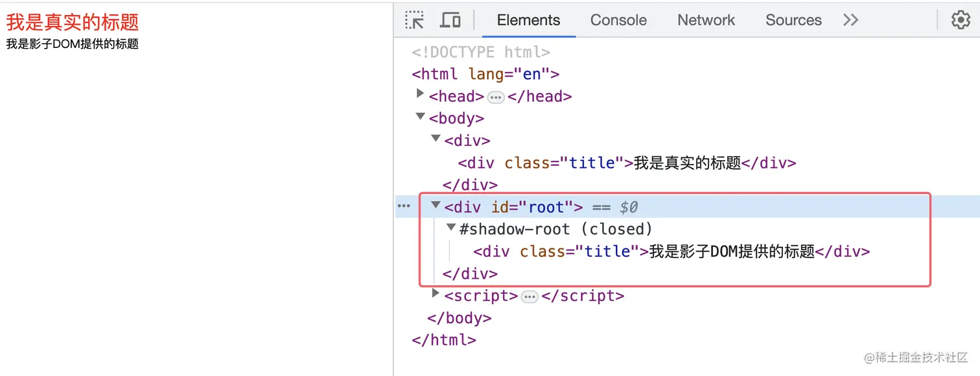Viewport: 980px width, 376px height.
Task: Collapse the div id root node
Action: click(436, 206)
